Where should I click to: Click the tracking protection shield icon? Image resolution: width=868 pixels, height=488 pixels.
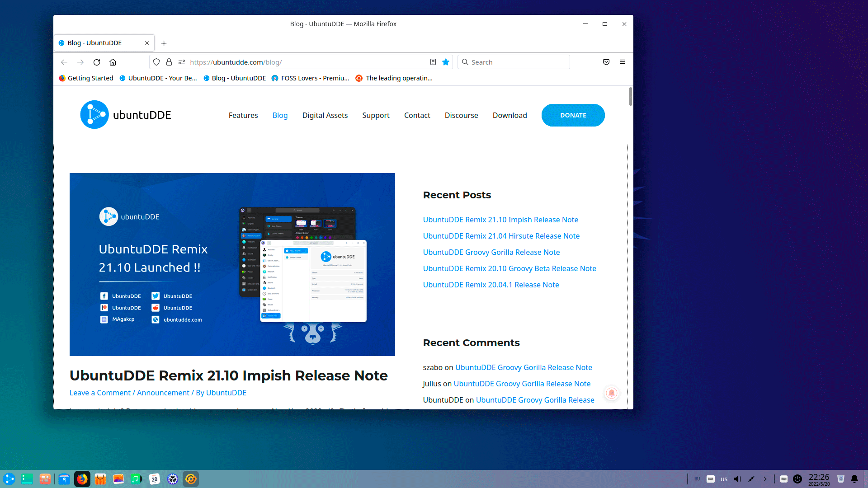[156, 62]
